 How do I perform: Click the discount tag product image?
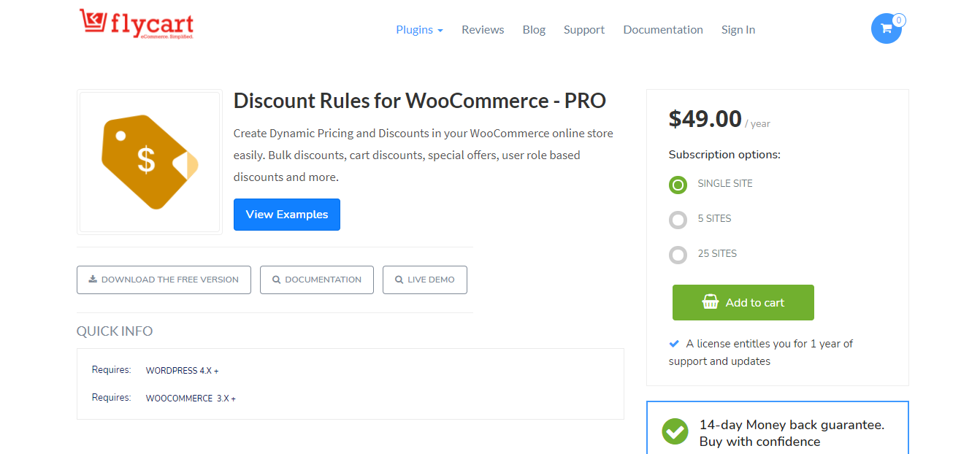[x=149, y=161]
